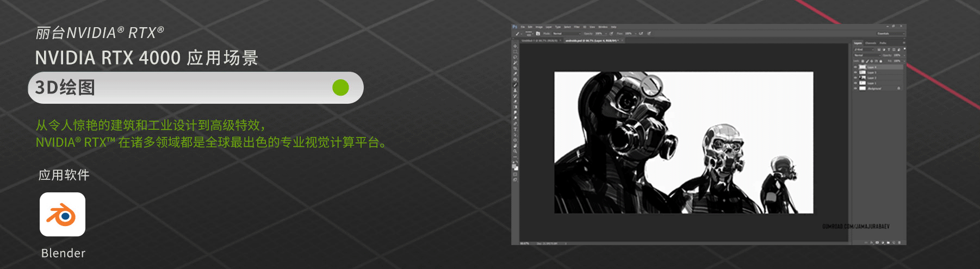Select the Zoom tool
Image resolution: width=980 pixels, height=269 pixels.
(515, 151)
